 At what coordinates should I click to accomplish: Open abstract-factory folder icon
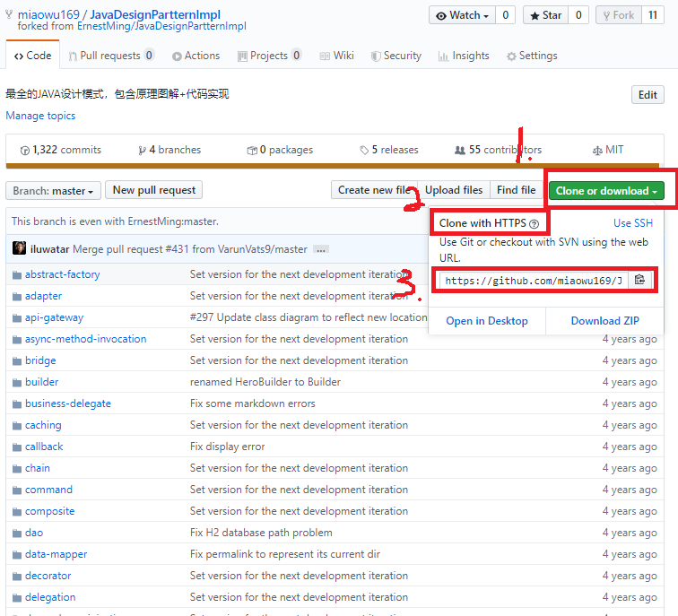[x=17, y=275]
